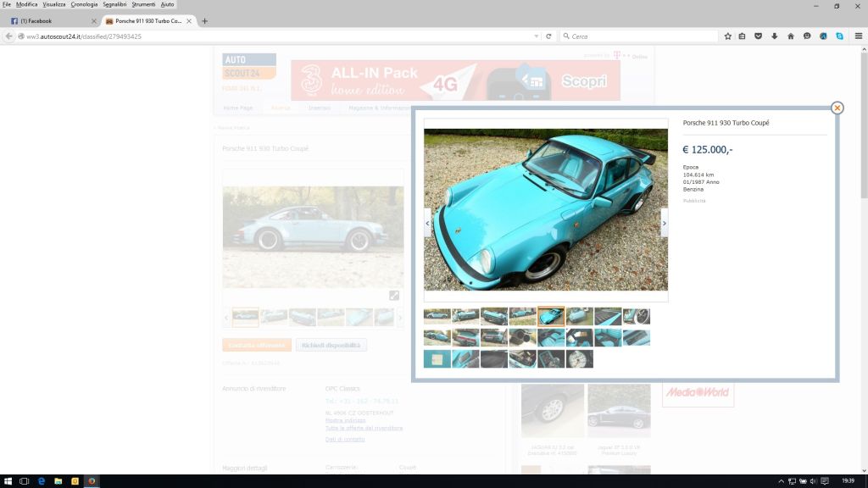Click the taskbar clock showing 19:39

[x=848, y=481]
